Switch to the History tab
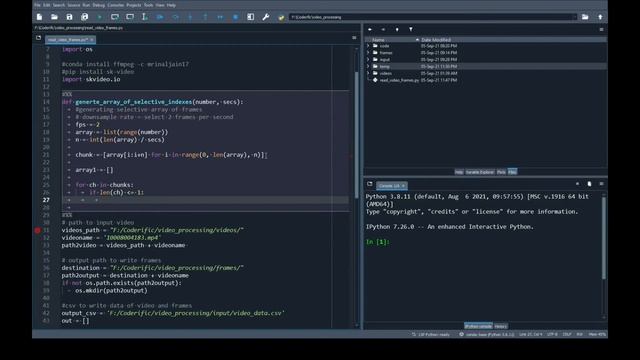The image size is (640, 360). (500, 326)
